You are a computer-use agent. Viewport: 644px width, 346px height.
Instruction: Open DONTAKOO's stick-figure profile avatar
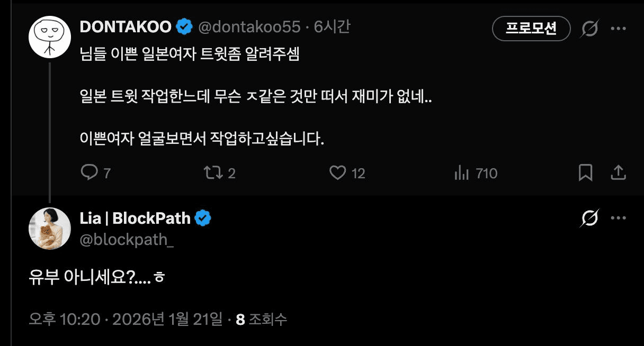pyautogui.click(x=49, y=37)
